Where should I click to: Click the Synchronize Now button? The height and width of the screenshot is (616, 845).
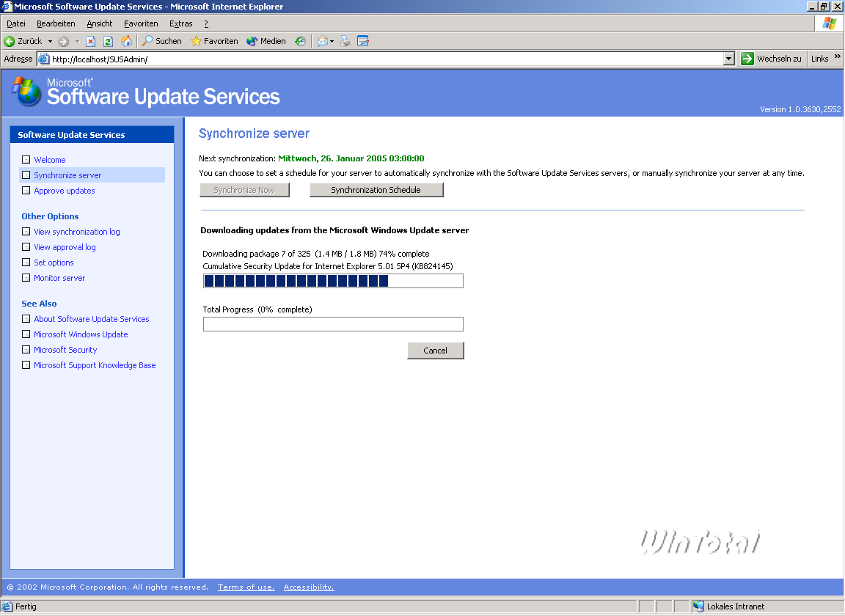point(244,190)
